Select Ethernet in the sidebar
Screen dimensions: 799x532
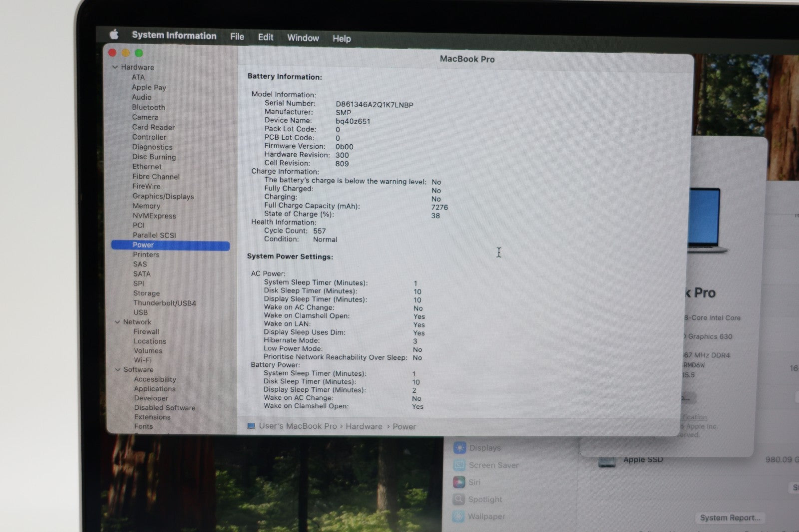click(x=147, y=167)
